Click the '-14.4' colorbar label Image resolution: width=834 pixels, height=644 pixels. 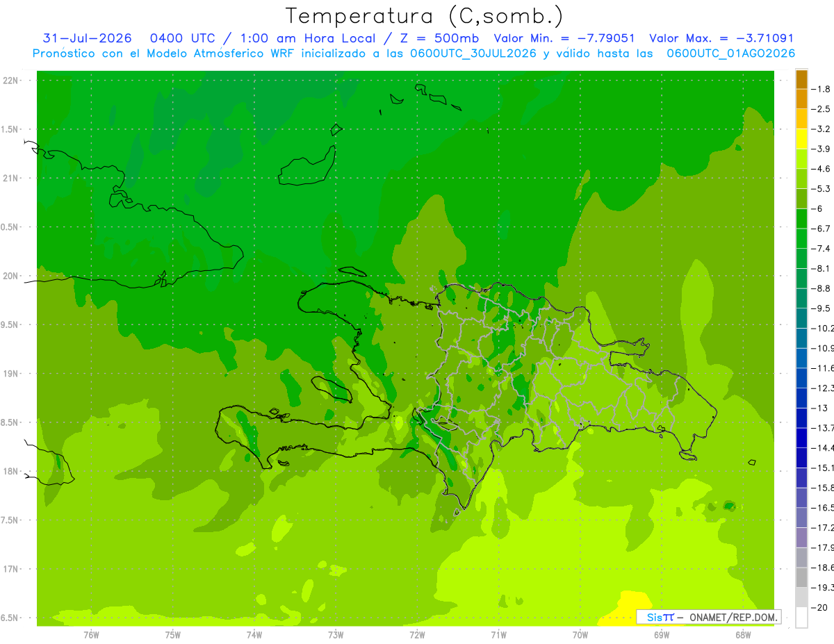tap(824, 447)
